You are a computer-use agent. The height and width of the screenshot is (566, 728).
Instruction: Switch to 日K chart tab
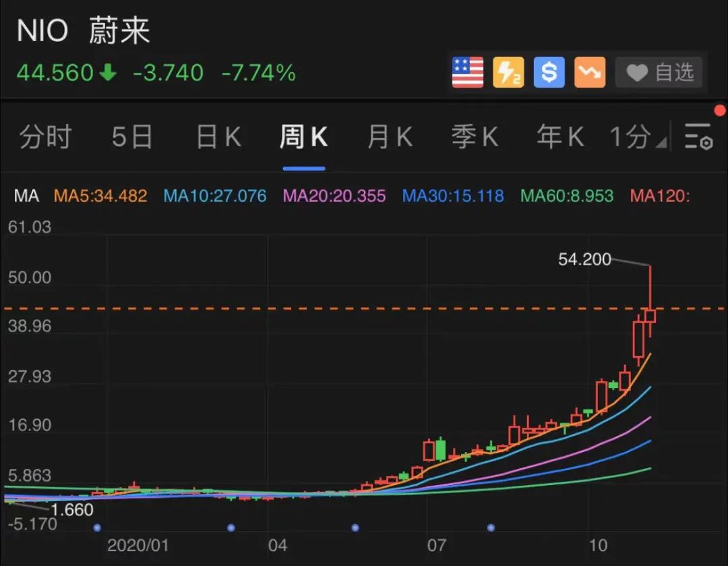click(218, 137)
